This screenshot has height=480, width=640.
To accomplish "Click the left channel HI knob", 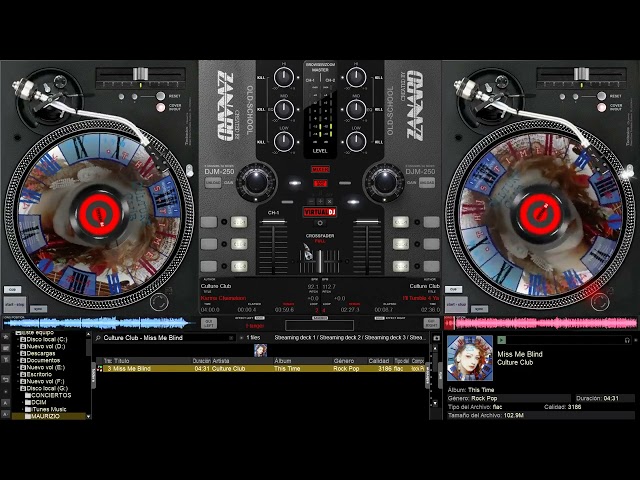I will (x=284, y=77).
